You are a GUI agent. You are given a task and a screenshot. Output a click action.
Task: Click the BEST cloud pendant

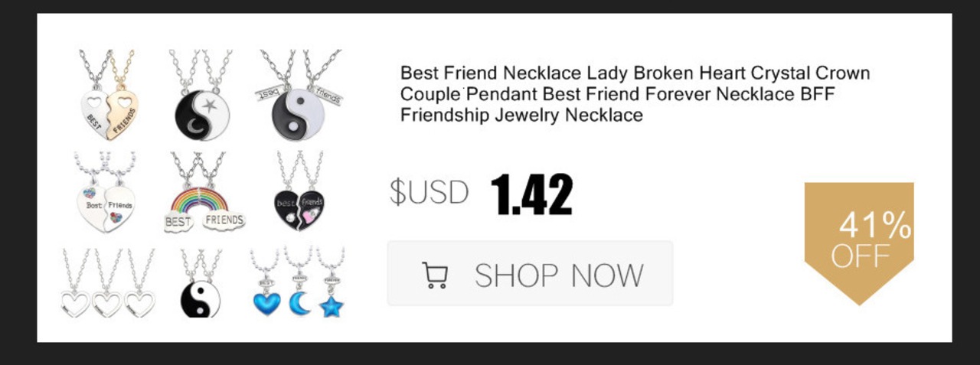coord(178,223)
